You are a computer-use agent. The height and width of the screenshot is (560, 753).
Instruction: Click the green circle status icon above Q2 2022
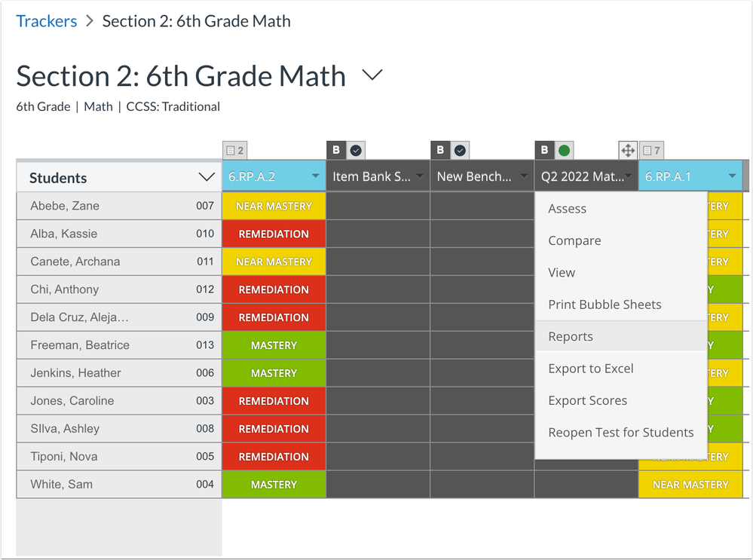click(564, 150)
